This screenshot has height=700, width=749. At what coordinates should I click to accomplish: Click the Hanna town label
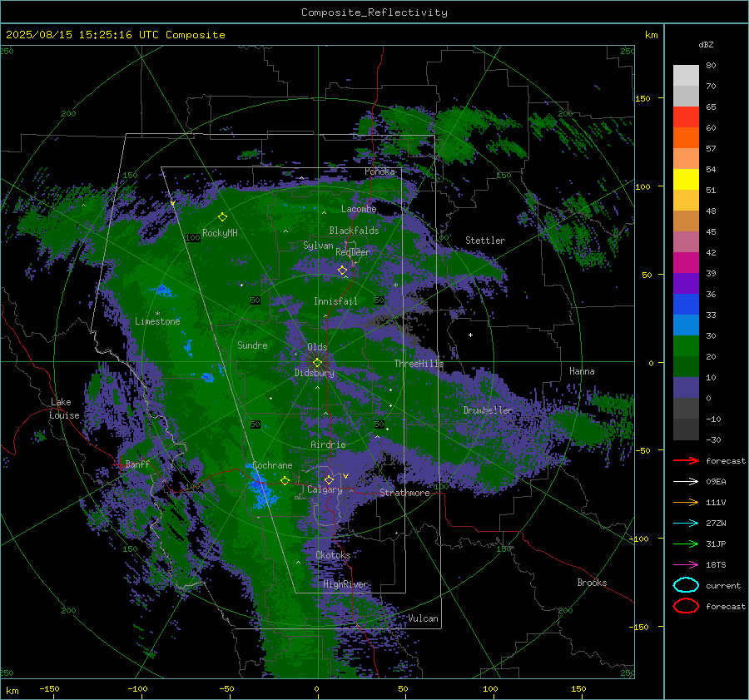tap(582, 371)
